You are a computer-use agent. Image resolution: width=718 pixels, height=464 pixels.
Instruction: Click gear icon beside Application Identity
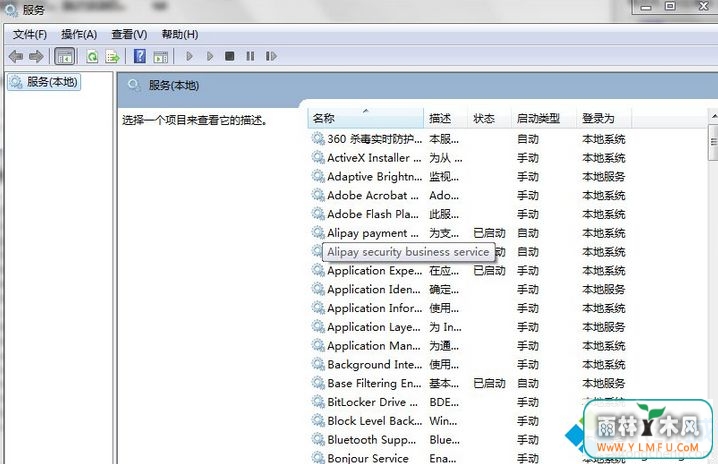pyautogui.click(x=318, y=289)
